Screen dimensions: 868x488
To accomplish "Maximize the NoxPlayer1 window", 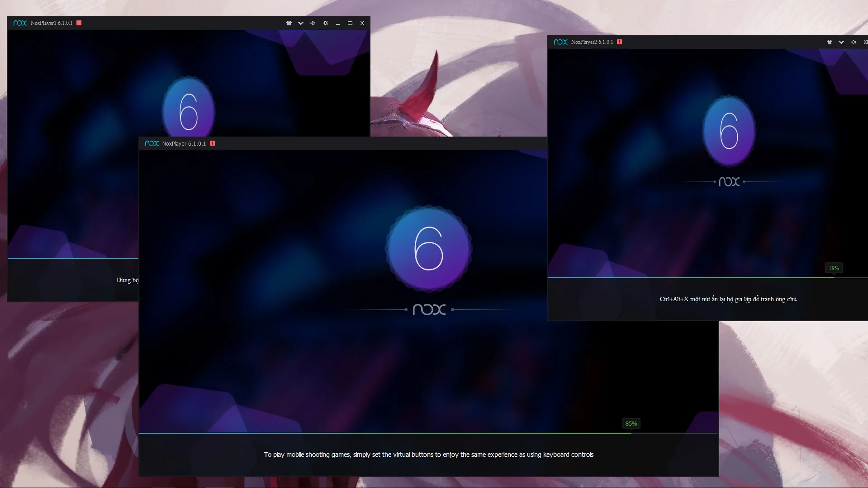I will pos(350,23).
